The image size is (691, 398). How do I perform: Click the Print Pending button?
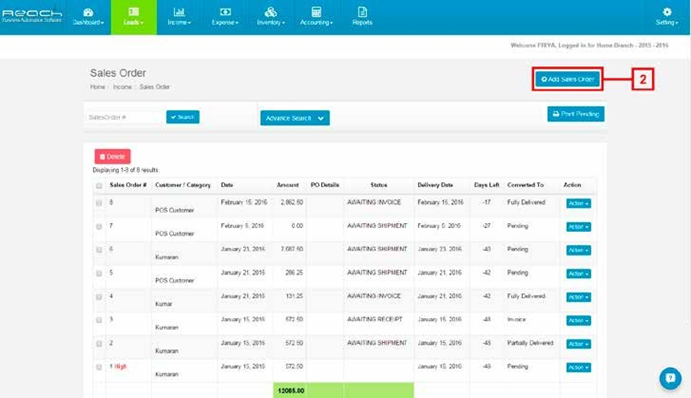[576, 114]
